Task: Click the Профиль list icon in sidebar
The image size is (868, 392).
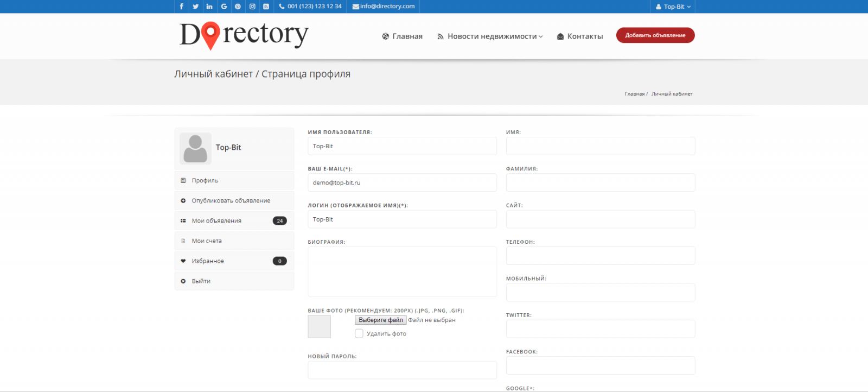Action: pyautogui.click(x=183, y=180)
